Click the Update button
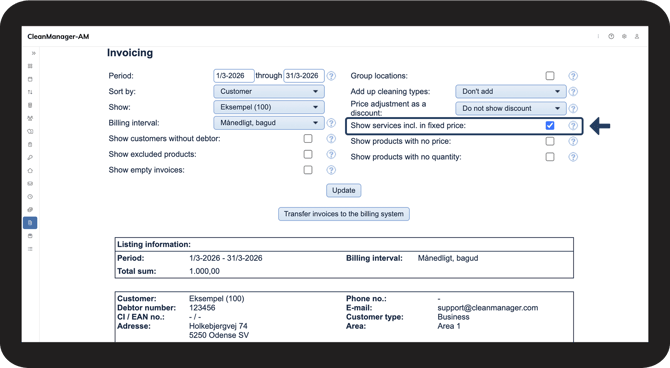Image resolution: width=670 pixels, height=368 pixels. tap(344, 191)
